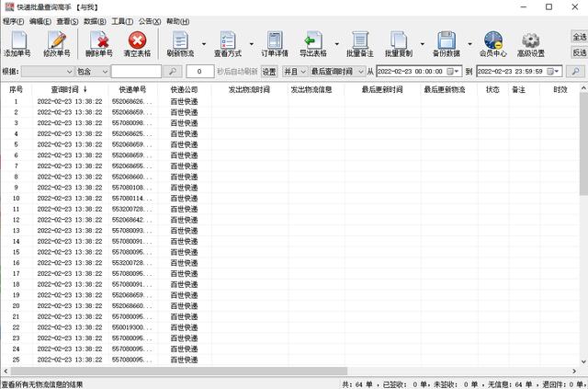
Task: Click the 状态 column header
Action: [492, 89]
